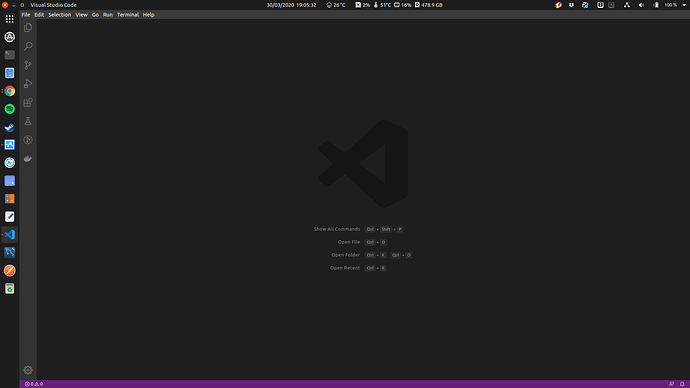The image size is (690, 388).
Task: Click the 51°C CPU temperature indicator
Action: 382,5
